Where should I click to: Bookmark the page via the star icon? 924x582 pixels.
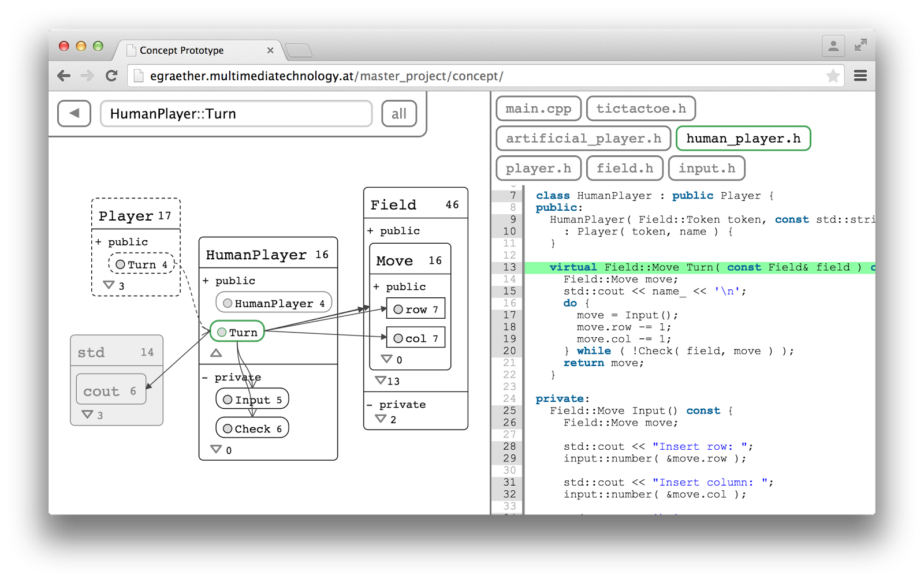click(833, 76)
